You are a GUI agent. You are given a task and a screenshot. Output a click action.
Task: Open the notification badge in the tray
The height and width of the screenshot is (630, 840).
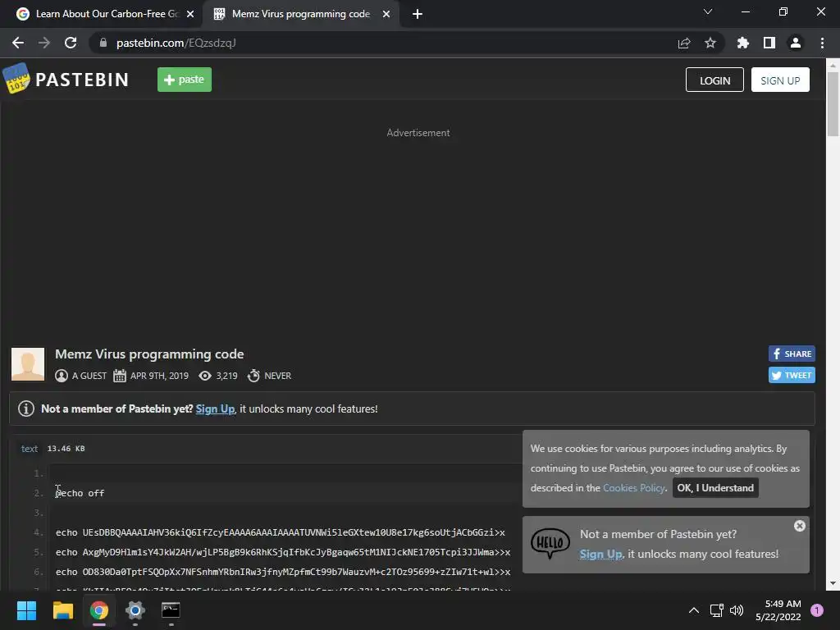[x=816, y=610]
